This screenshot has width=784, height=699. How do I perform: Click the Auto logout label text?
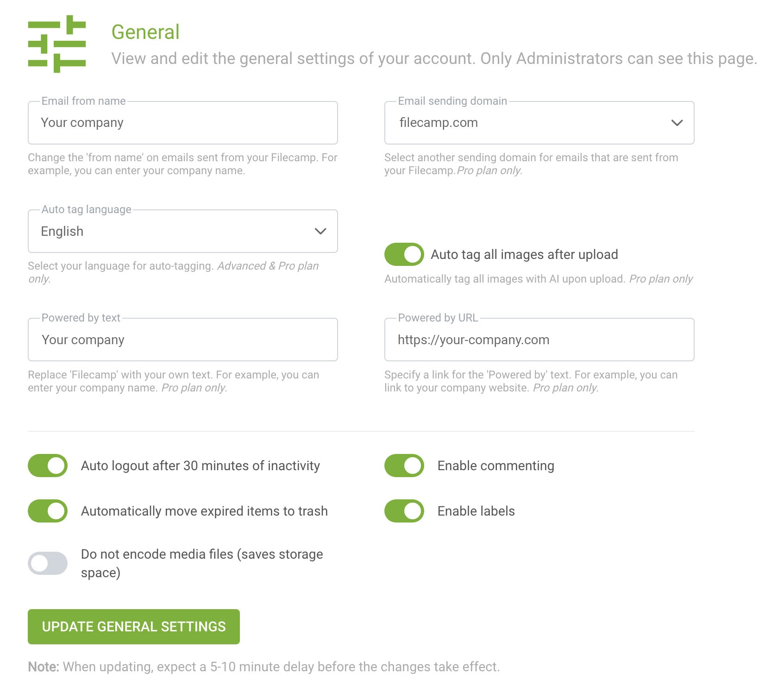click(201, 466)
